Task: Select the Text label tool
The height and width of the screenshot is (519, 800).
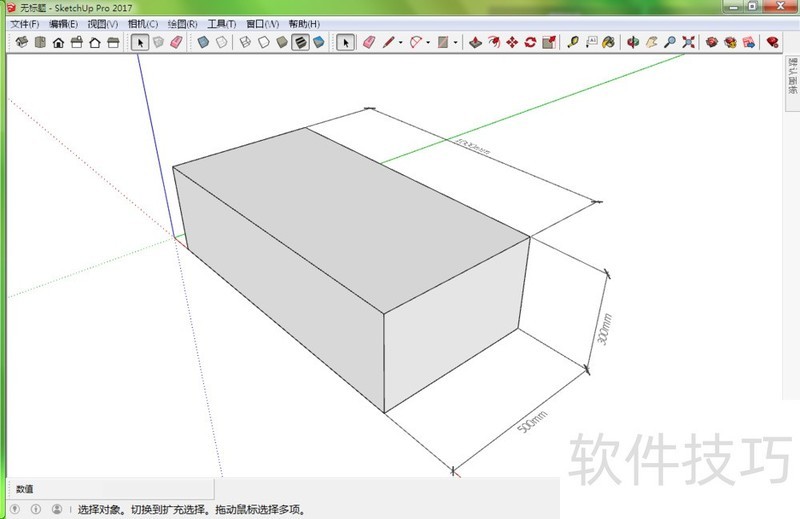Action: point(591,42)
